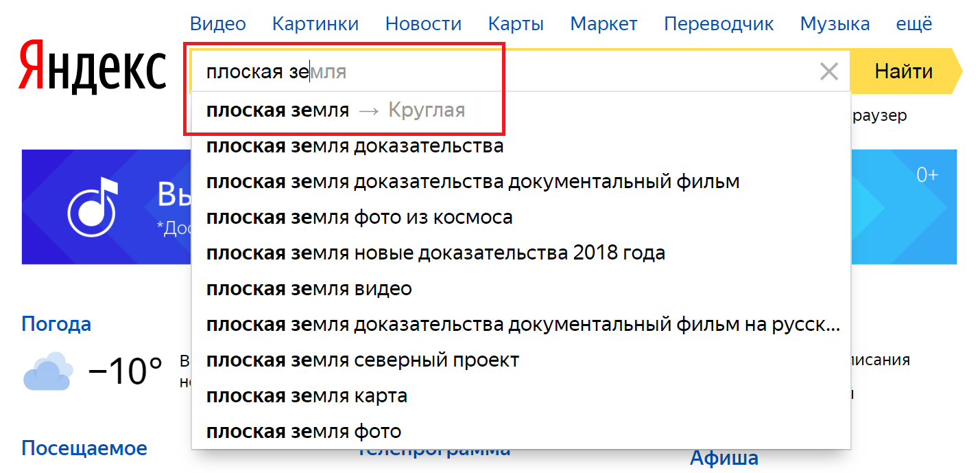Viewport: 980px width, 473px height.
Task: Select suggestion плоская земля → Круглая
Action: (x=335, y=111)
